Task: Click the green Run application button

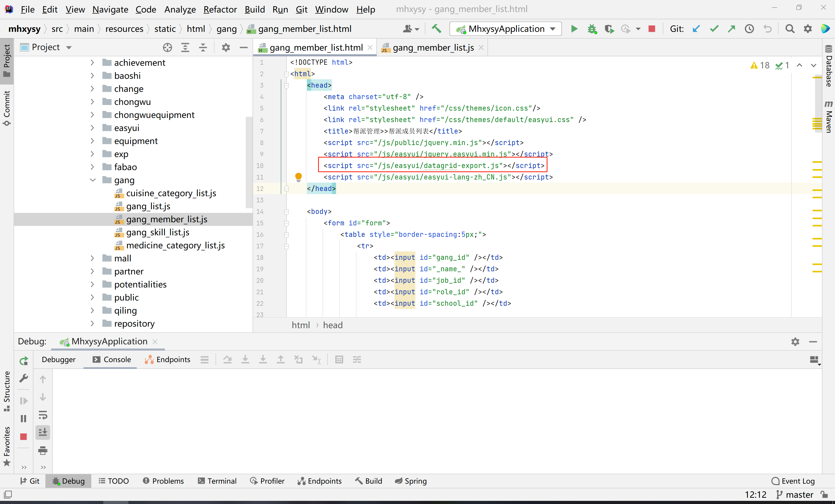Action: click(574, 29)
